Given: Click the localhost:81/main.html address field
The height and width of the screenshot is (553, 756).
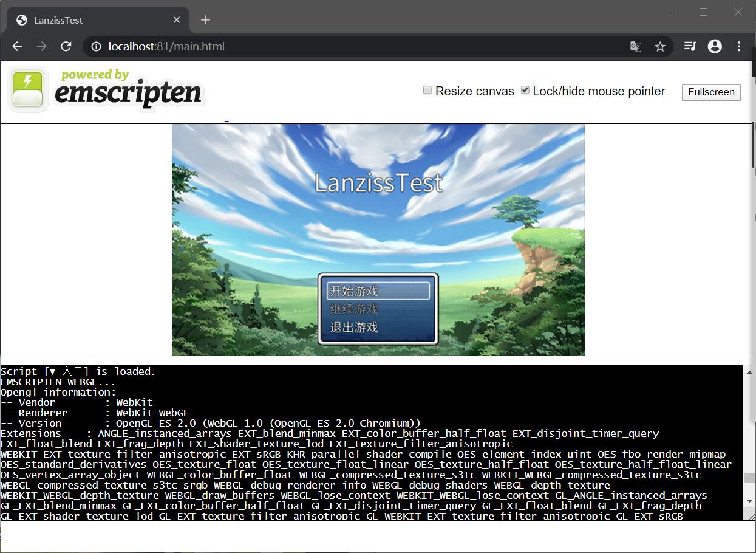Looking at the screenshot, I should 364,46.
